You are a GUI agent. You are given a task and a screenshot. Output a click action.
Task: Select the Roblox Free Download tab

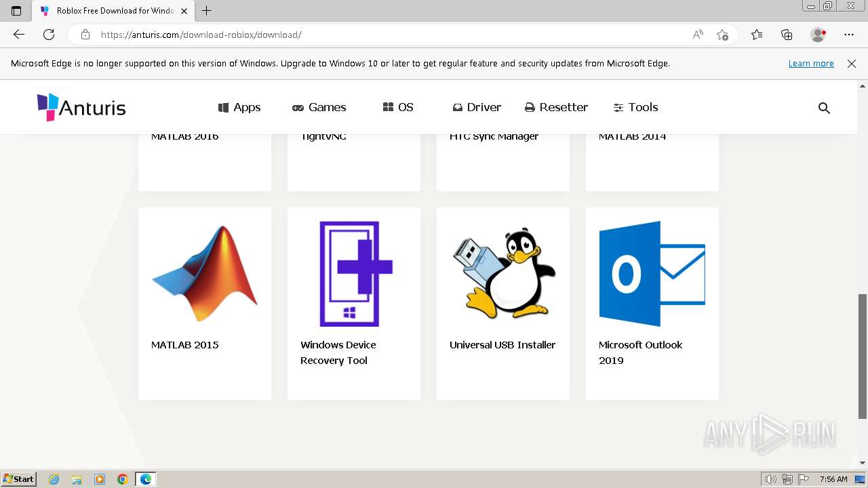[x=114, y=11]
